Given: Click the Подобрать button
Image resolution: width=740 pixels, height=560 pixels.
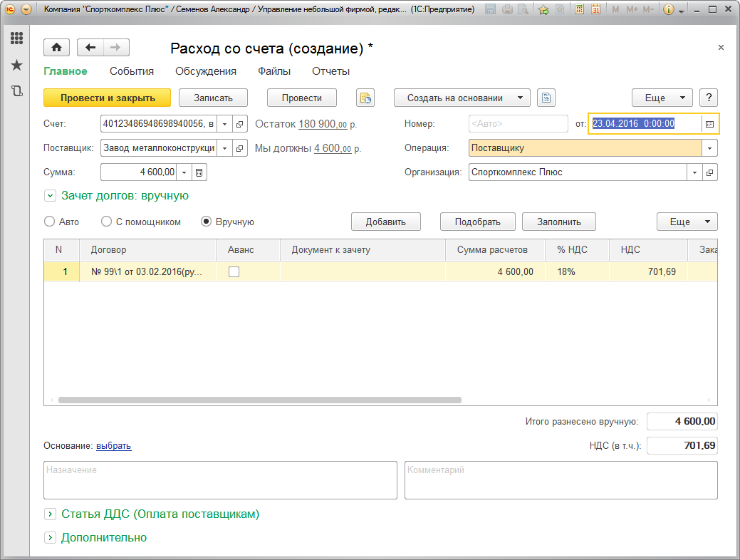Looking at the screenshot, I should pos(478,222).
